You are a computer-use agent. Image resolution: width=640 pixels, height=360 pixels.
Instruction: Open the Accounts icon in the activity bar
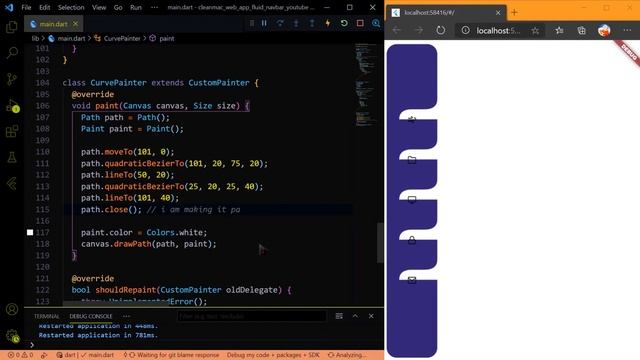[12, 309]
